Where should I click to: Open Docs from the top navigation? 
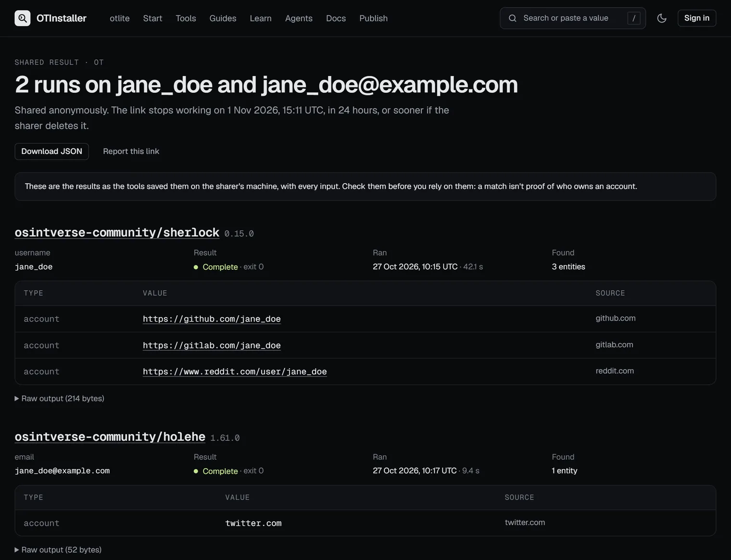tap(336, 18)
